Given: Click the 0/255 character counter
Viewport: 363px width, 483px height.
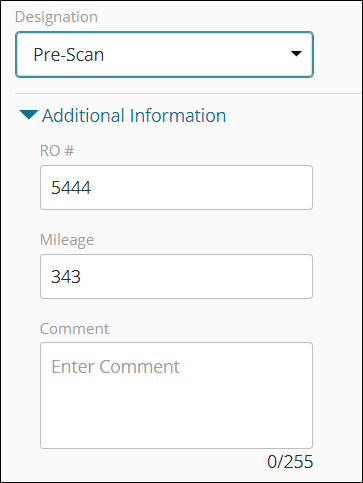Looking at the screenshot, I should click(290, 462).
